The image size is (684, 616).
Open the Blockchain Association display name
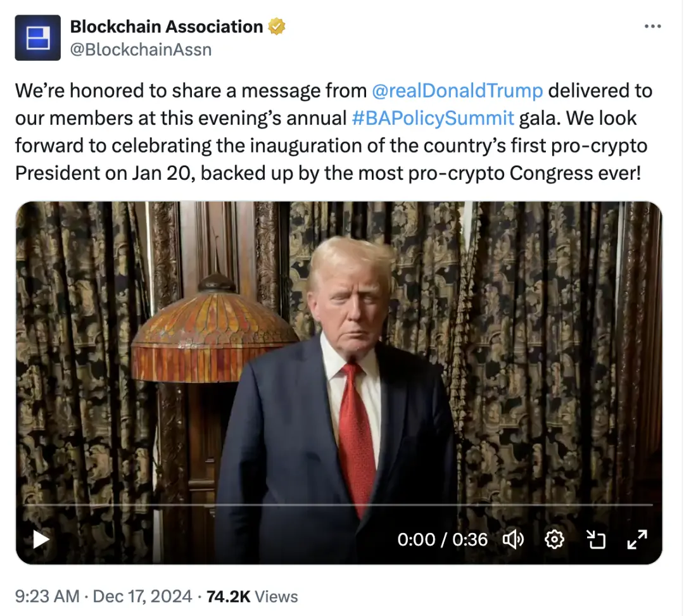167,27
